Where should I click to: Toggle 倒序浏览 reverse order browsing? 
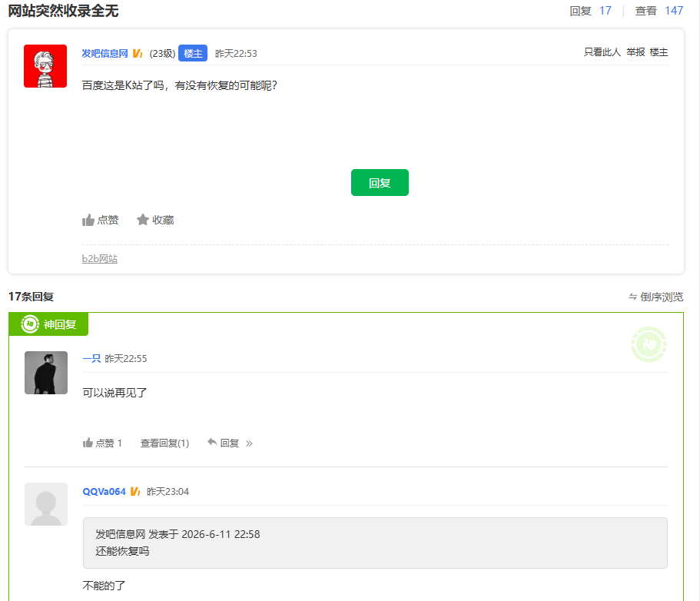click(655, 297)
